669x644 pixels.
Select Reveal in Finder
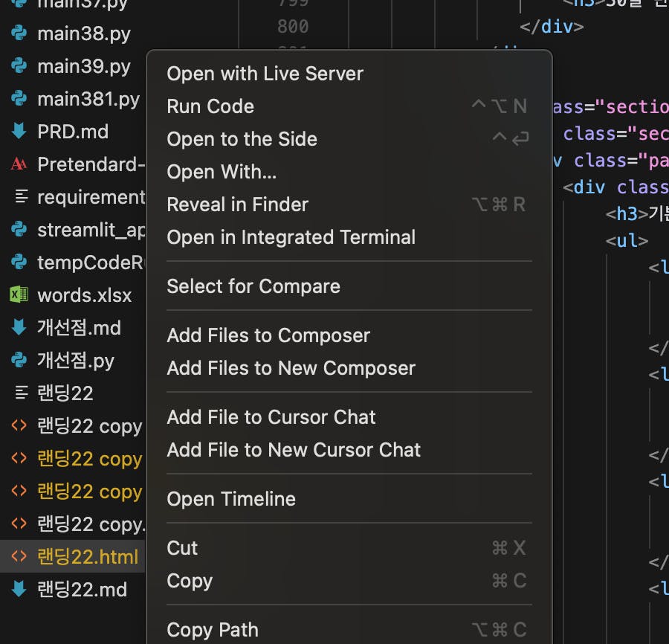238,205
